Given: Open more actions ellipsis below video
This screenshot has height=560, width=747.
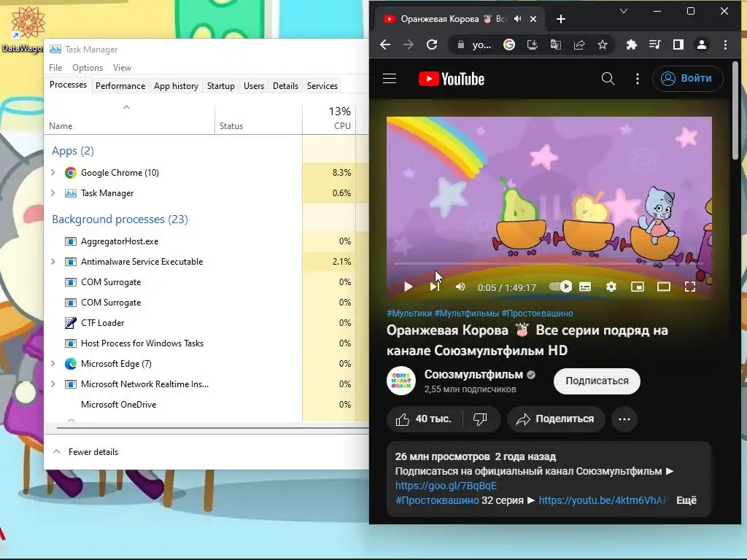Looking at the screenshot, I should 624,419.
